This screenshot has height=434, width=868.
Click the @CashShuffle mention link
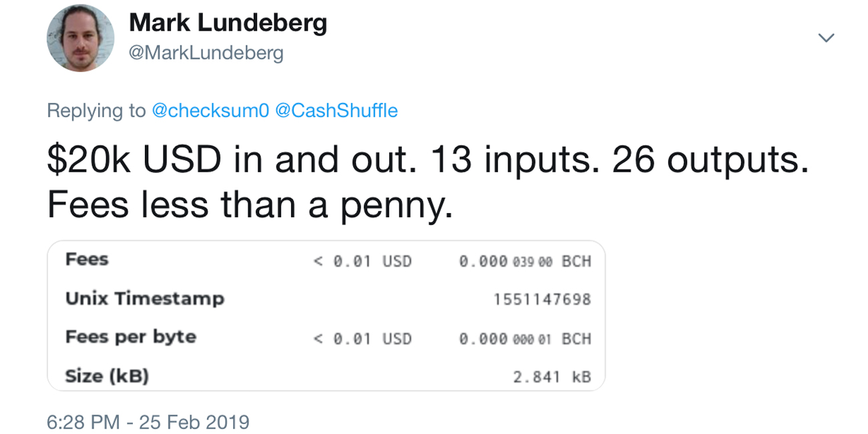coord(337,110)
